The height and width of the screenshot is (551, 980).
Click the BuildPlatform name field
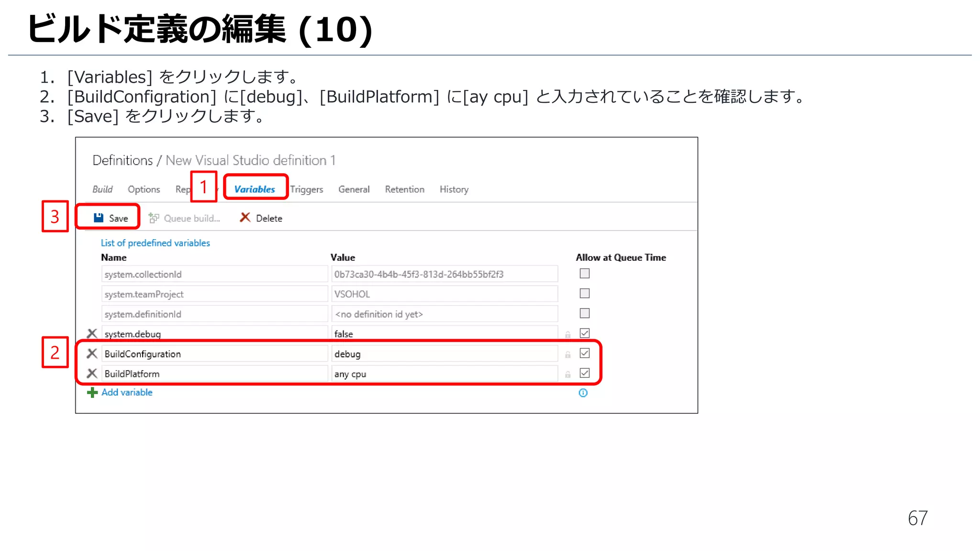214,374
